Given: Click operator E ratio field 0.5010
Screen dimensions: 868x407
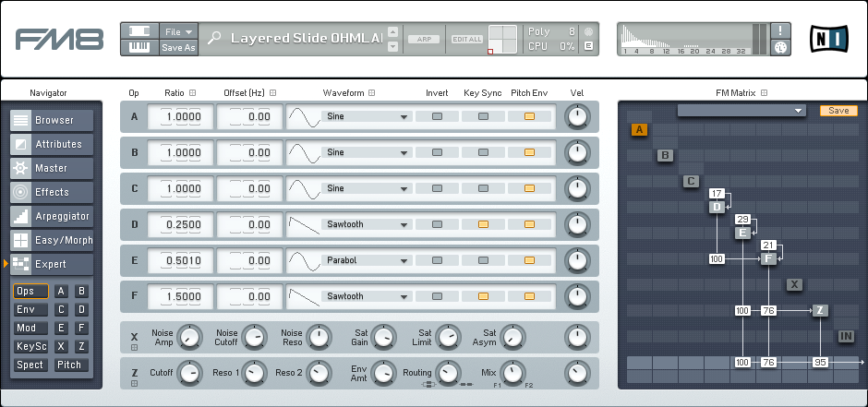Looking at the screenshot, I should pos(181,260).
